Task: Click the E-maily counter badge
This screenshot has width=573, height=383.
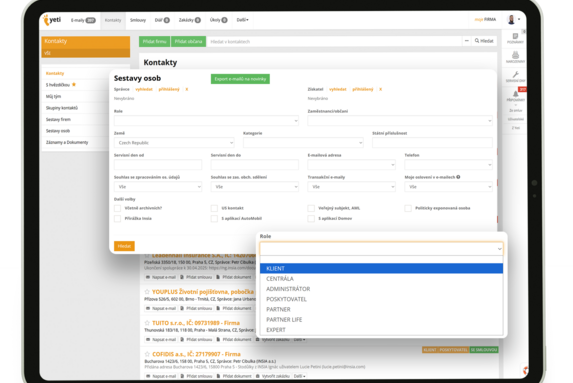Action: coord(90,20)
